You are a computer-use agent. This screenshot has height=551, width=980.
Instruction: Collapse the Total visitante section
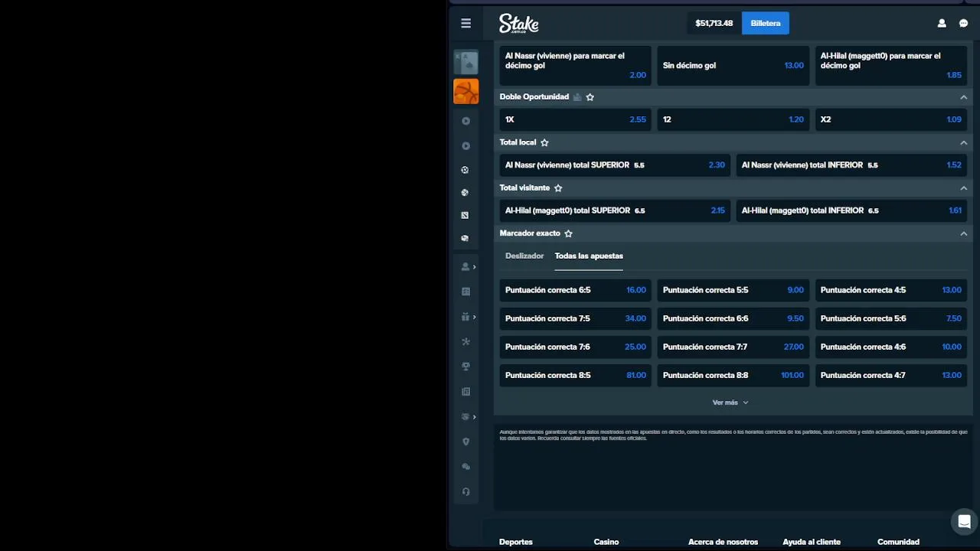click(x=963, y=187)
